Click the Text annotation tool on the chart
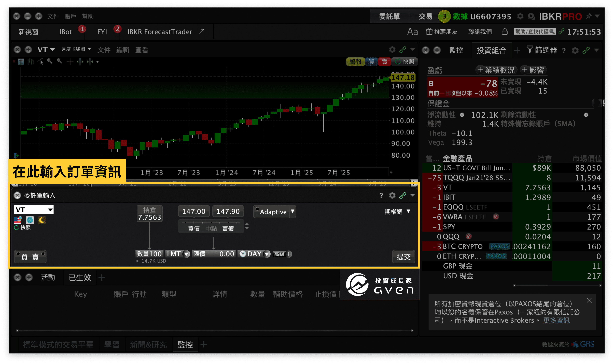Viewport: 614px width, 364px height. tap(21, 62)
